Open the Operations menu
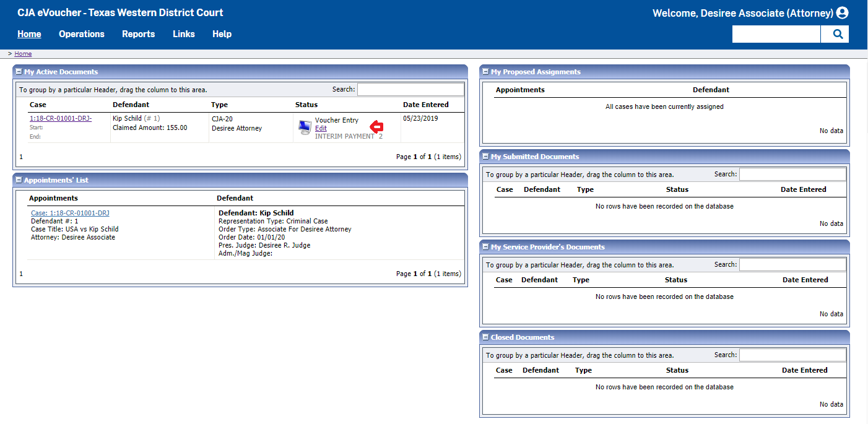Image resolution: width=868 pixels, height=424 pixels. point(81,34)
